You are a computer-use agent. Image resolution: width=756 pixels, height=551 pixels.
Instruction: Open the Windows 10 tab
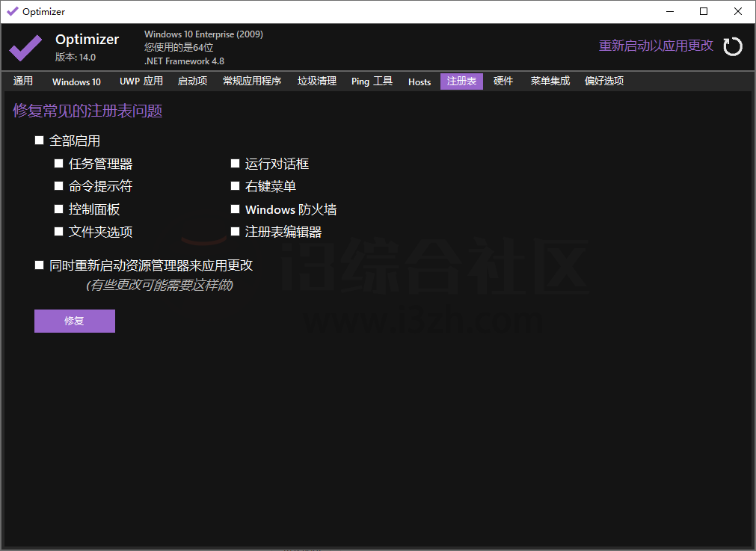coord(76,81)
